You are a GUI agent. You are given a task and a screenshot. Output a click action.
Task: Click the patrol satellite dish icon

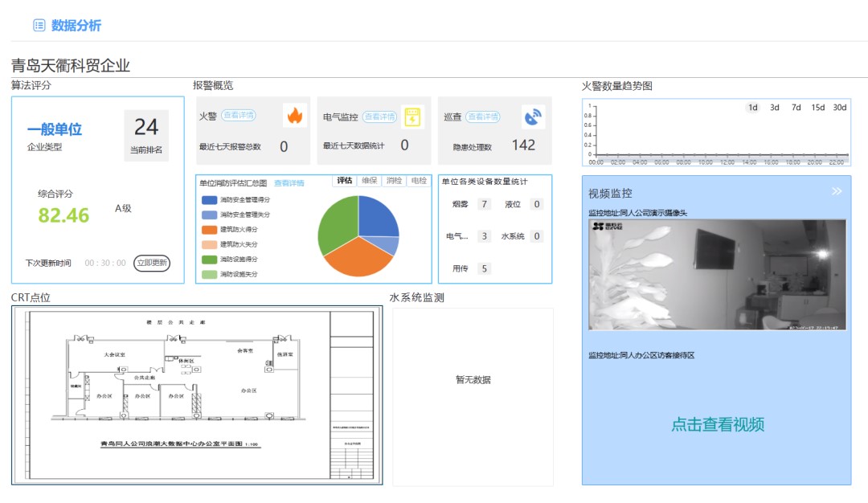tap(532, 117)
